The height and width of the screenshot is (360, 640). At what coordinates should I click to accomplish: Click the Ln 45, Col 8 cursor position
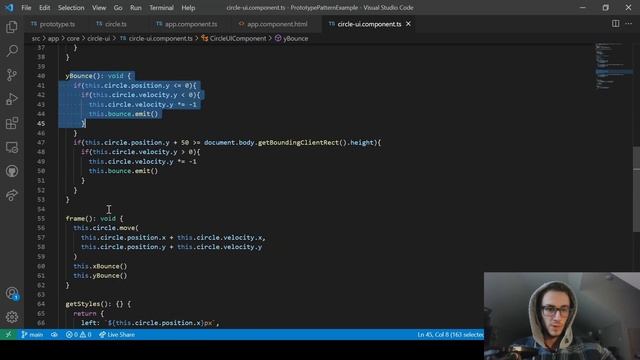(450, 335)
